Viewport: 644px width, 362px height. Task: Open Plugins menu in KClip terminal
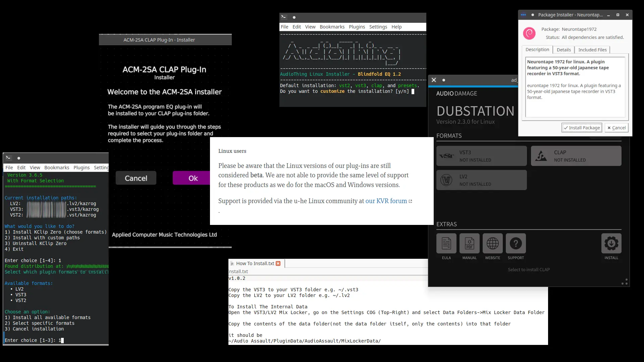(82, 168)
